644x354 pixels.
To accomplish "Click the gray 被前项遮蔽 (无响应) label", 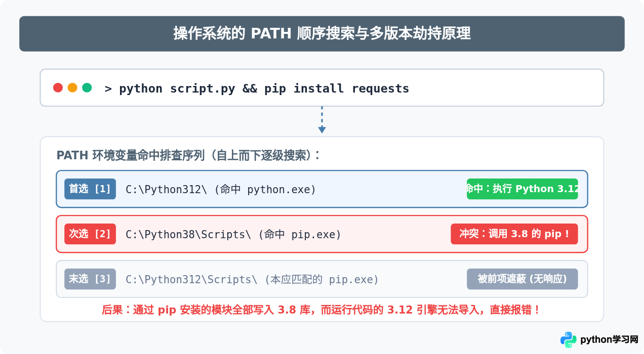I will (522, 279).
